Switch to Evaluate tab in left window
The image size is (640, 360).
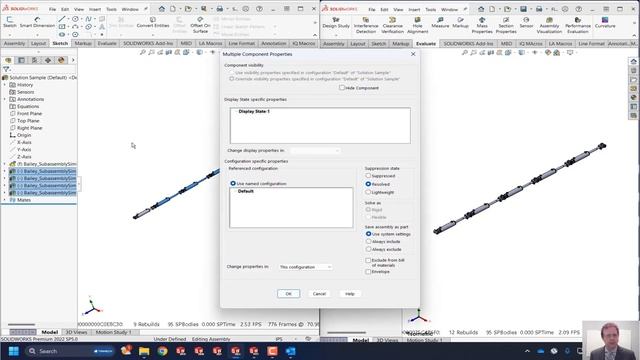pos(107,43)
